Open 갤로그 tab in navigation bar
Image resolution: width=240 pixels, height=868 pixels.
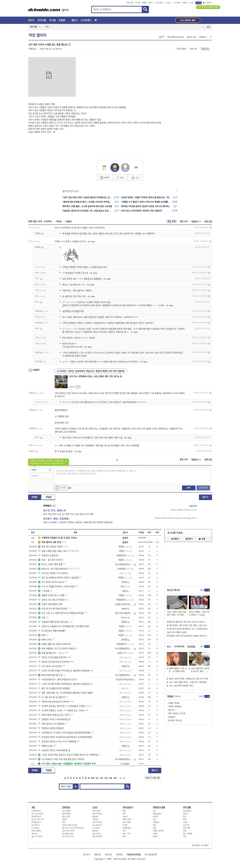tap(75, 20)
